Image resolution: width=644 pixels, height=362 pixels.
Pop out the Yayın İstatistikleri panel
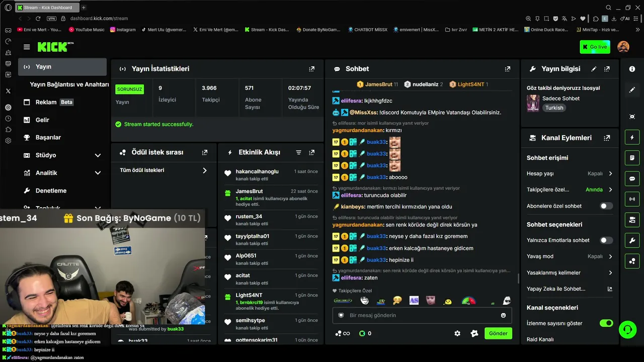coord(312,69)
